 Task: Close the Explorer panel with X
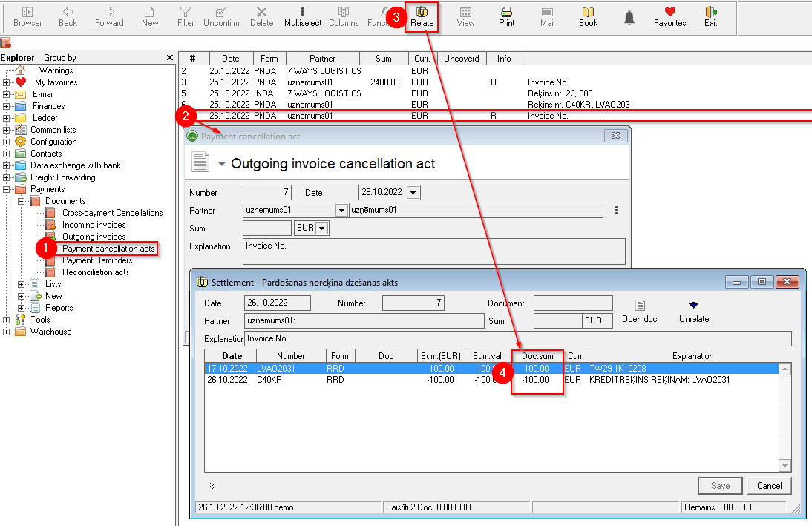pyautogui.click(x=170, y=57)
